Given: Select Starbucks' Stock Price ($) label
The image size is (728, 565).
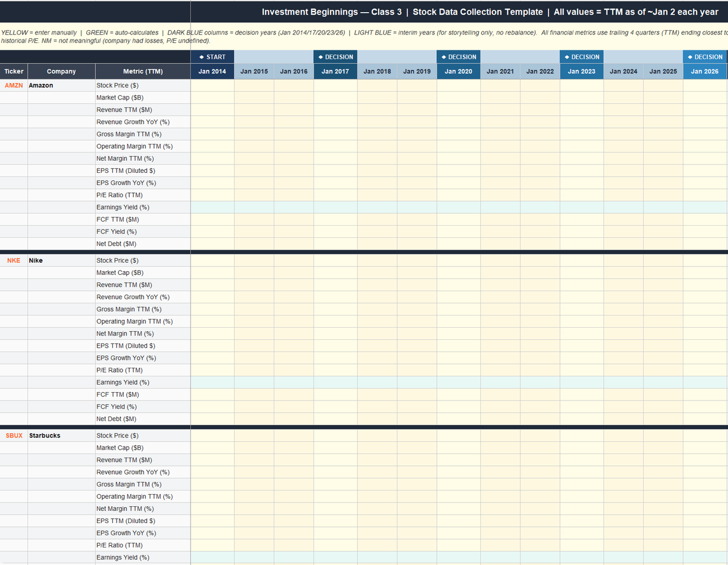Looking at the screenshot, I should pos(143,436).
